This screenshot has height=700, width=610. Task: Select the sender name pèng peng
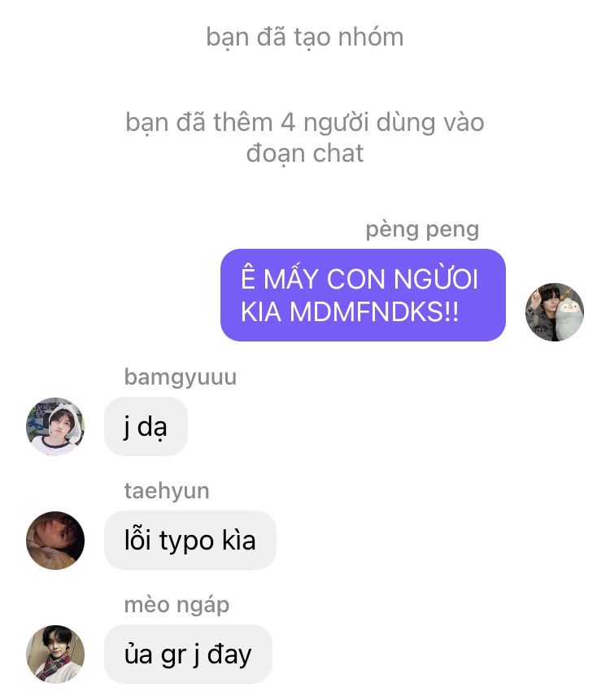pyautogui.click(x=422, y=229)
